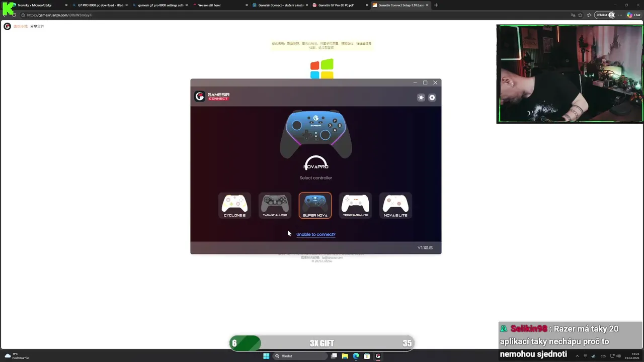Viewport: 644px width, 362px height.
Task: Open volume control in system tray
Action: coord(618,356)
